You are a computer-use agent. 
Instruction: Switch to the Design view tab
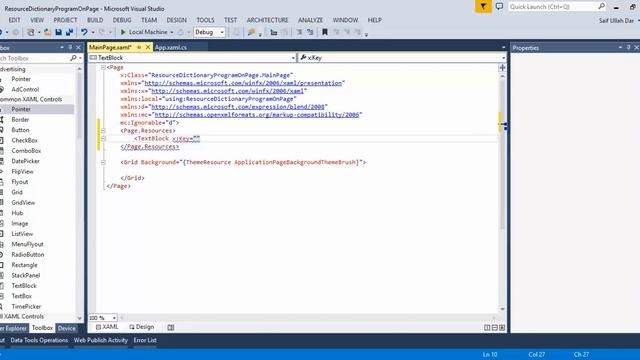(142, 327)
